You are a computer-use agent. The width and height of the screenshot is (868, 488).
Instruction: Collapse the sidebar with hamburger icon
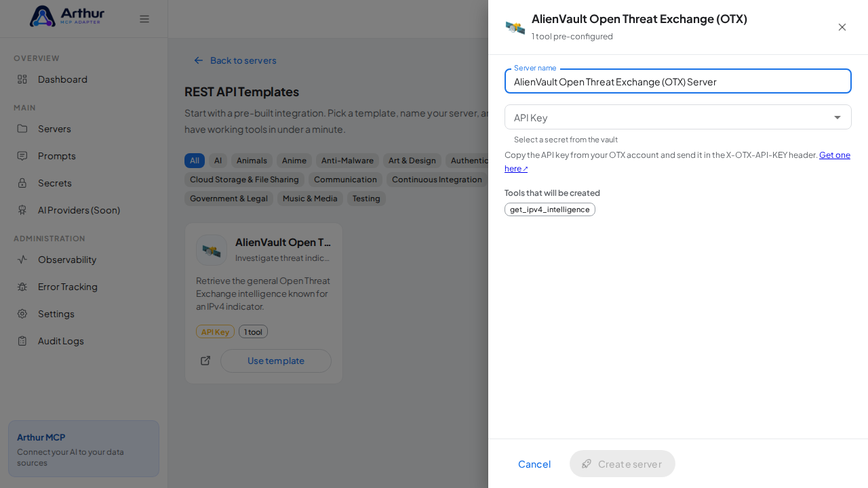144,19
